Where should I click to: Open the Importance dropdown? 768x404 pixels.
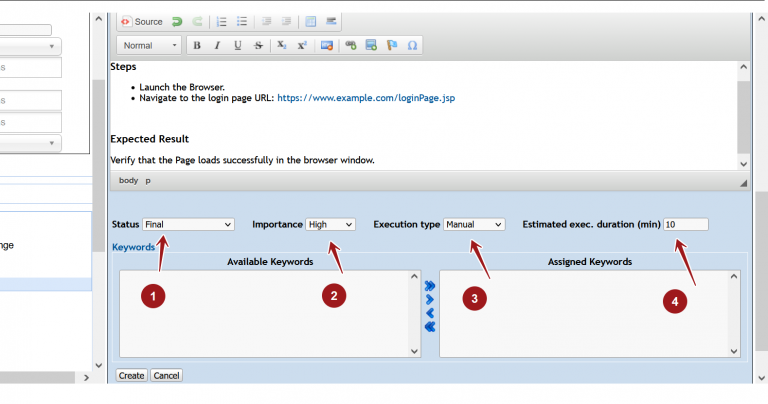tap(331, 225)
